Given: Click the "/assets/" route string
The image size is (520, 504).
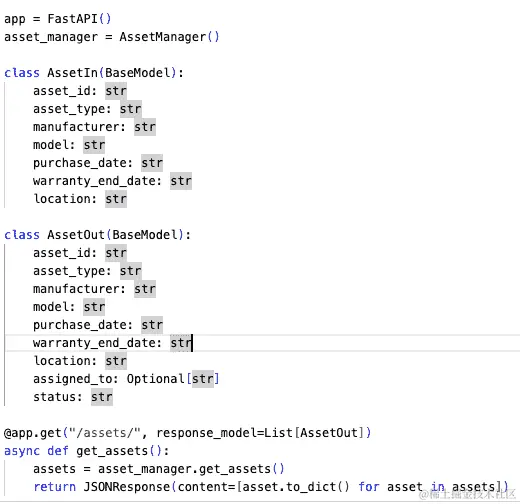Looking at the screenshot, I should tap(104, 433).
